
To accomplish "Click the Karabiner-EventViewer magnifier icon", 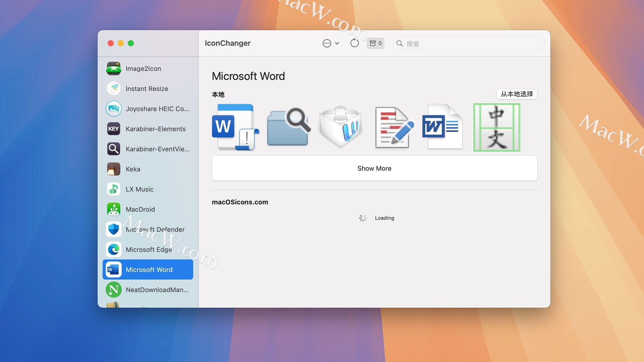I will (x=114, y=149).
